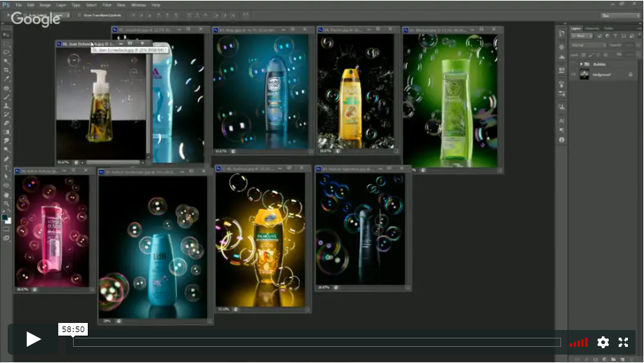Select the Quick Selection tool
This screenshot has height=363, width=644.
pos(6,61)
